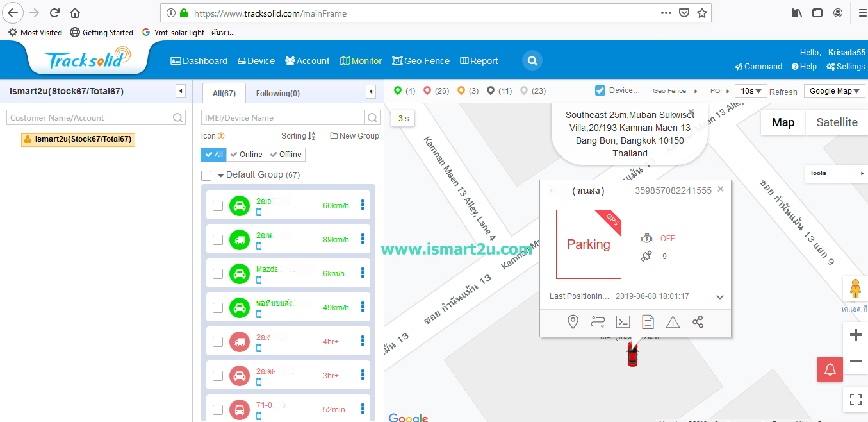868x422 pixels.
Task: Close the device info popup
Action: (721, 189)
